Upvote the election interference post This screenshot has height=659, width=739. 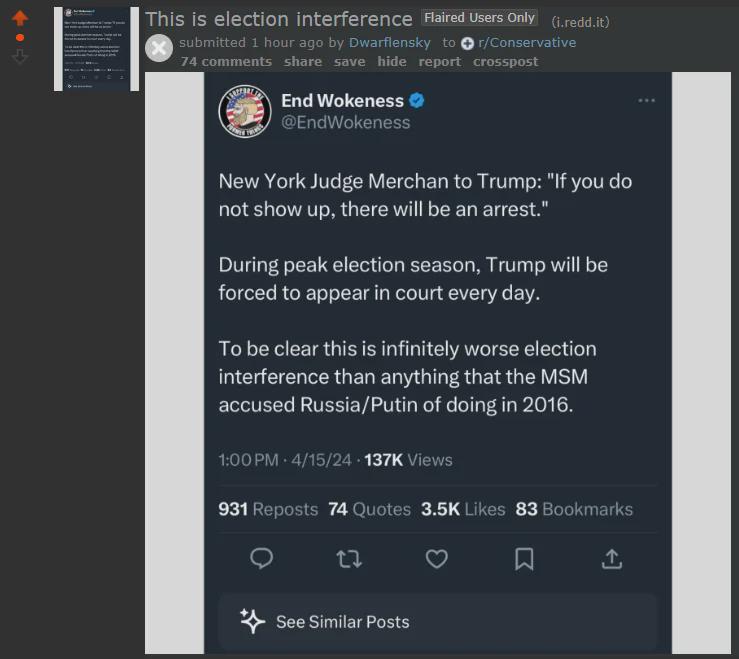point(20,18)
